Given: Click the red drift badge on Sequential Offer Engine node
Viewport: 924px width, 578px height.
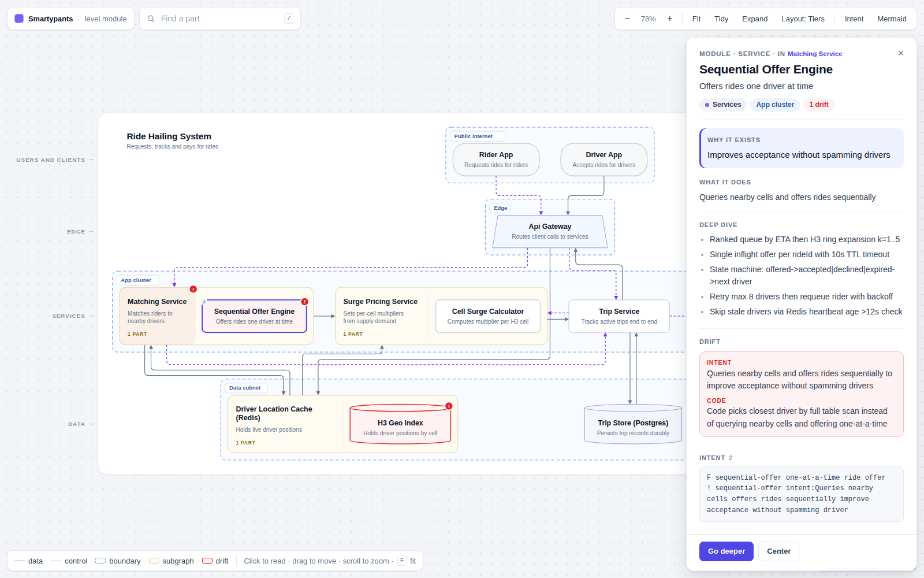Looking at the screenshot, I should coord(305,302).
